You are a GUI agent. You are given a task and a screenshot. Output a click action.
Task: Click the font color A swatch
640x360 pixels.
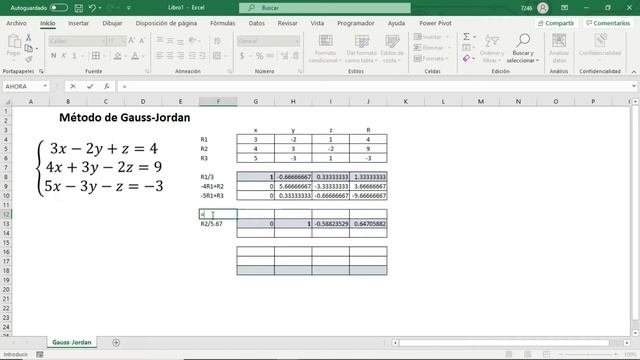point(135,56)
